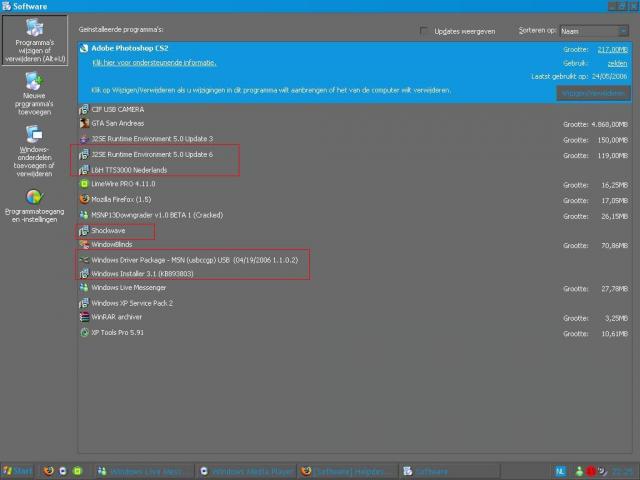Viewport: 640px width, 480px height.
Task: Click the Shockwave entry icon
Action: point(84,231)
